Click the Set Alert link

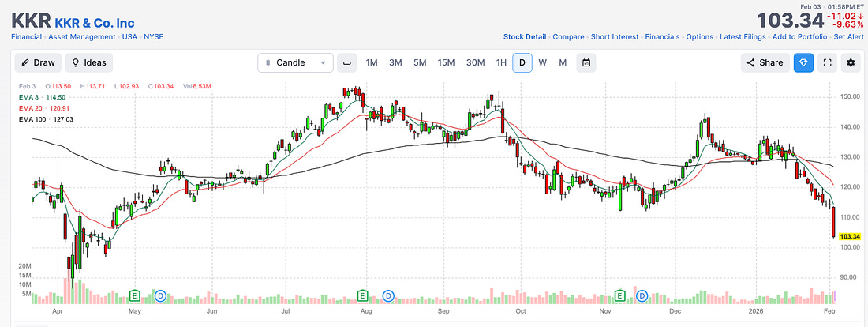point(847,36)
